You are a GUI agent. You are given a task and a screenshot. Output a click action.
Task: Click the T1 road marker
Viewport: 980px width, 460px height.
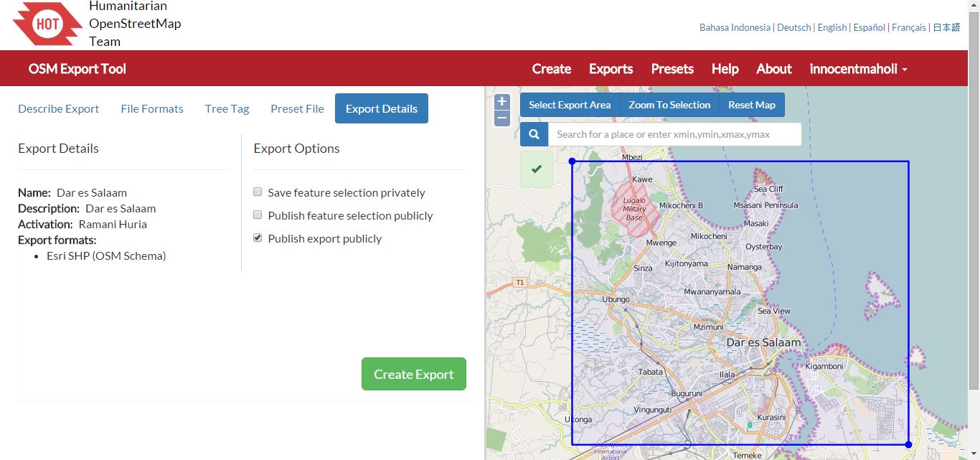pyautogui.click(x=520, y=283)
